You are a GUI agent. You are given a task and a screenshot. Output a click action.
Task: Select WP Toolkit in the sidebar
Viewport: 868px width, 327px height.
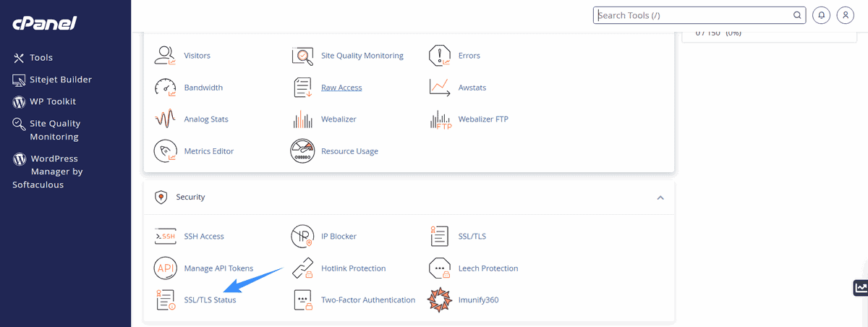[x=44, y=102]
